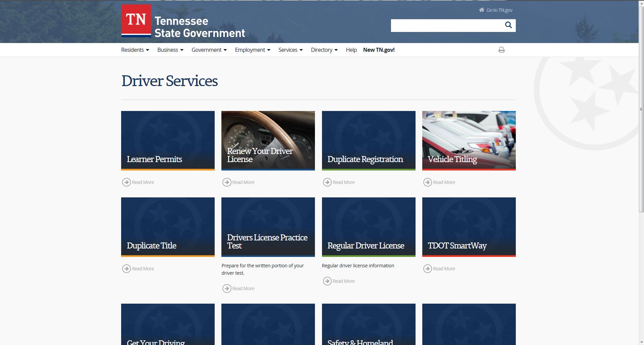The image size is (644, 345).
Task: Click arrow icon under Vehicle Titling
Action: 427,182
